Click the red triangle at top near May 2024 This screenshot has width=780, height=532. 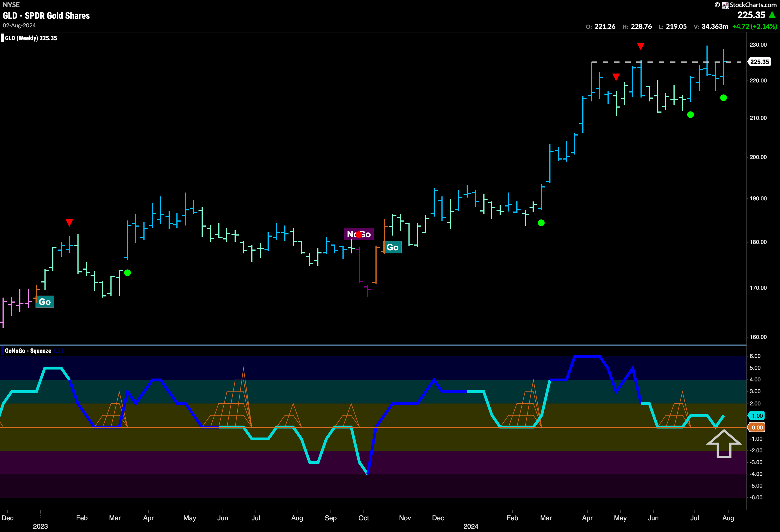point(641,46)
